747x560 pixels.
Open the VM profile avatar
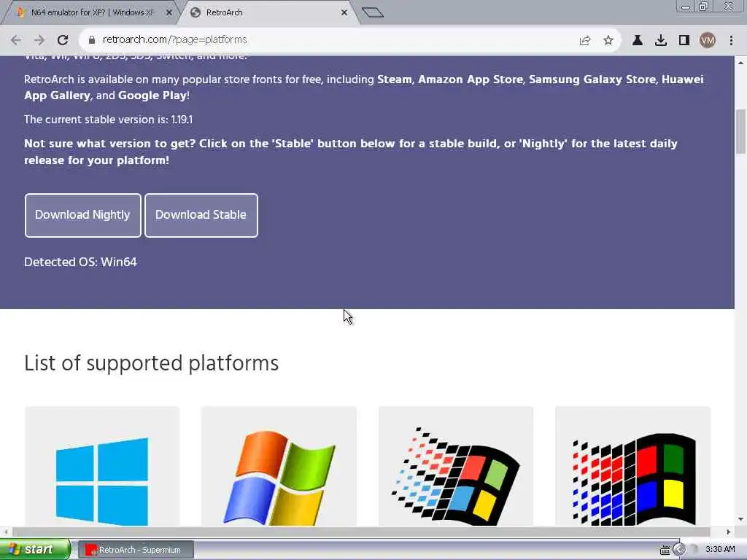708,41
